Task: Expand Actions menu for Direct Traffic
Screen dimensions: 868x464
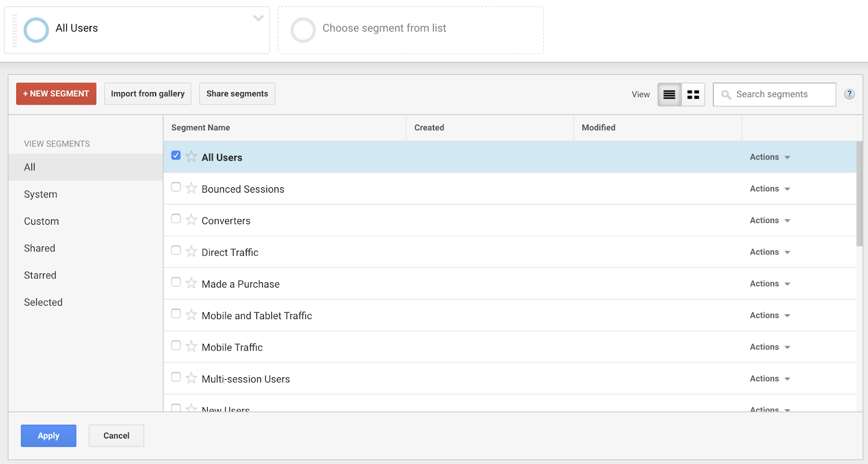Action: 770,252
